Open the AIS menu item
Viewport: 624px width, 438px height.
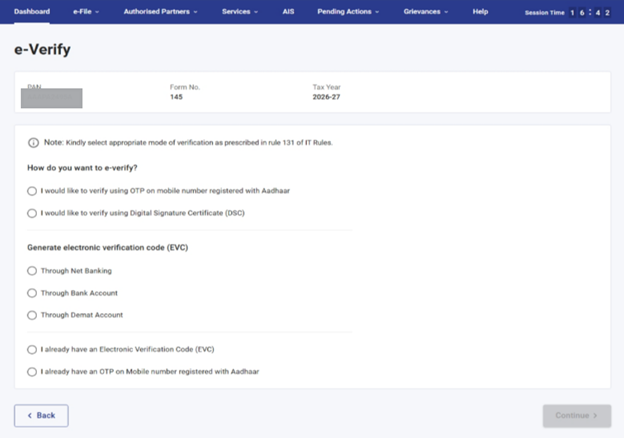[288, 12]
